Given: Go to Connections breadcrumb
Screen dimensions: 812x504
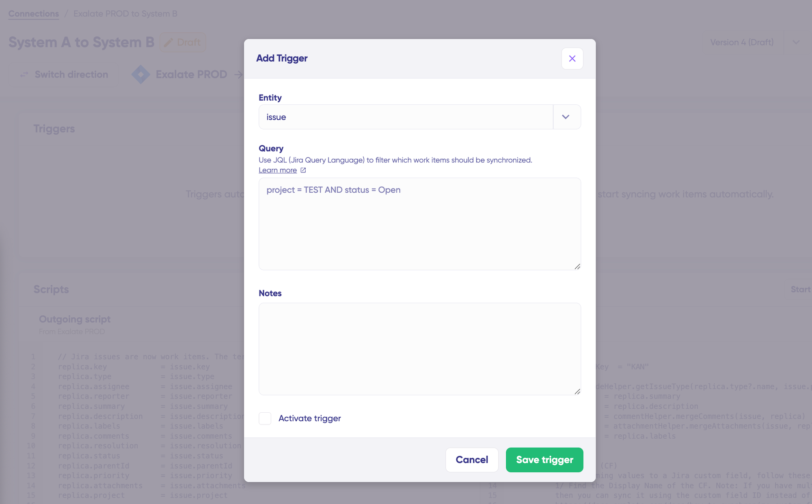Looking at the screenshot, I should (x=34, y=13).
